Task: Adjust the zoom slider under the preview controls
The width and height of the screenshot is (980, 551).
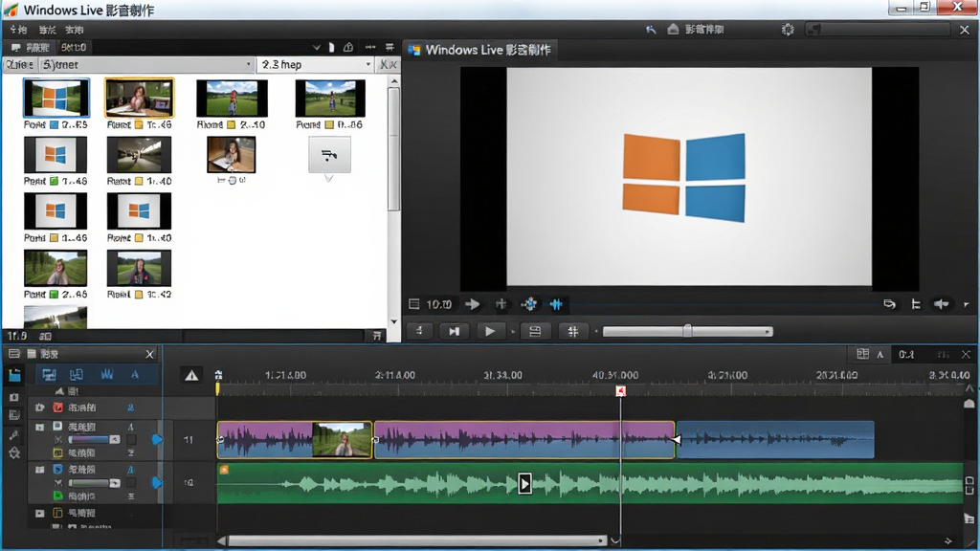Action: point(687,331)
